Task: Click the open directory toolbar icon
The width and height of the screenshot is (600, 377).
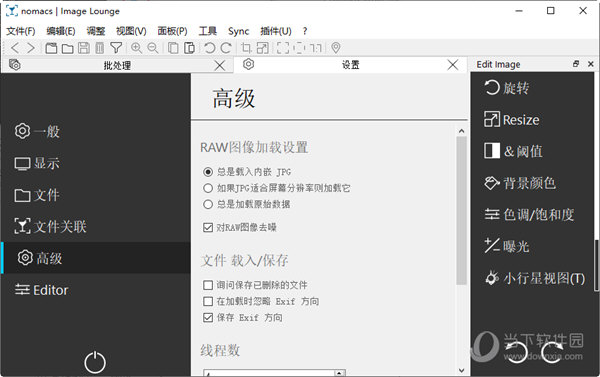Action: click(51, 48)
